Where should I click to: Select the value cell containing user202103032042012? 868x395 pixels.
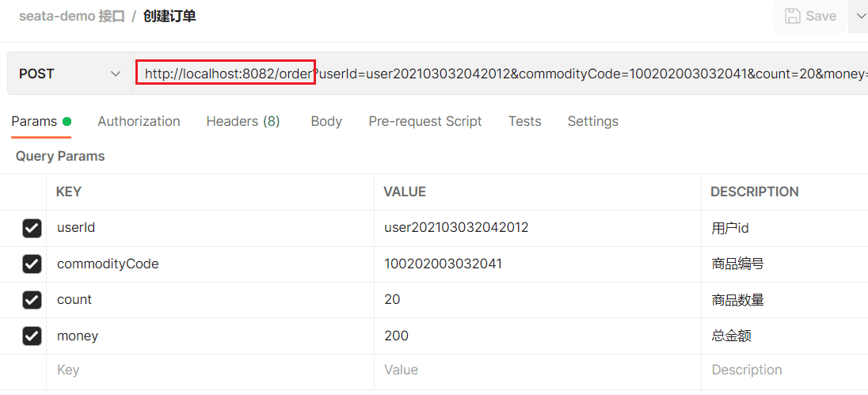point(456,227)
